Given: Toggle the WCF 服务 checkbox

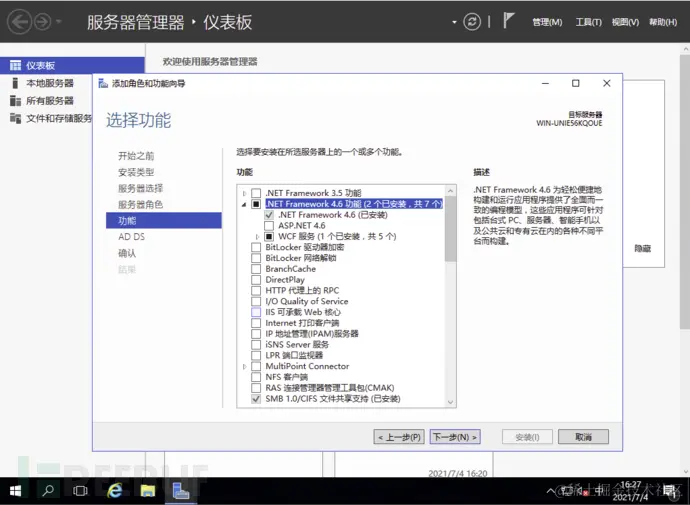Looking at the screenshot, I should tap(269, 237).
